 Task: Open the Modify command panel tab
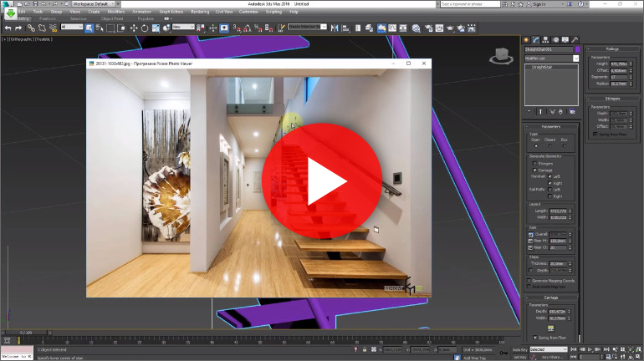[536, 40]
